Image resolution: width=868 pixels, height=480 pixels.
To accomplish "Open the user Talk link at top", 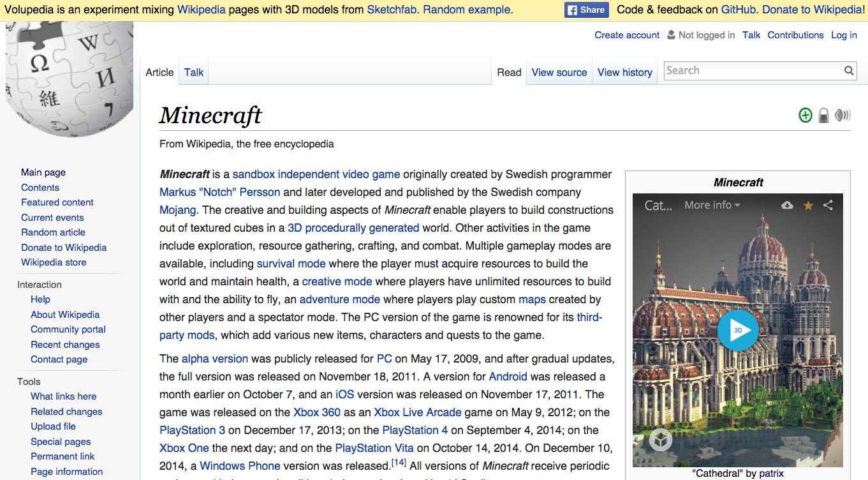I will click(751, 35).
